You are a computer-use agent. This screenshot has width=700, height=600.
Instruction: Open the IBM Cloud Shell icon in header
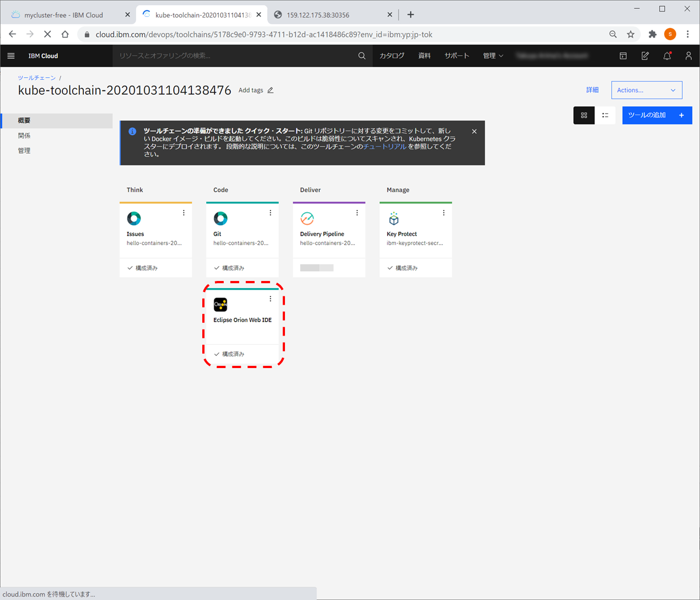coord(623,56)
